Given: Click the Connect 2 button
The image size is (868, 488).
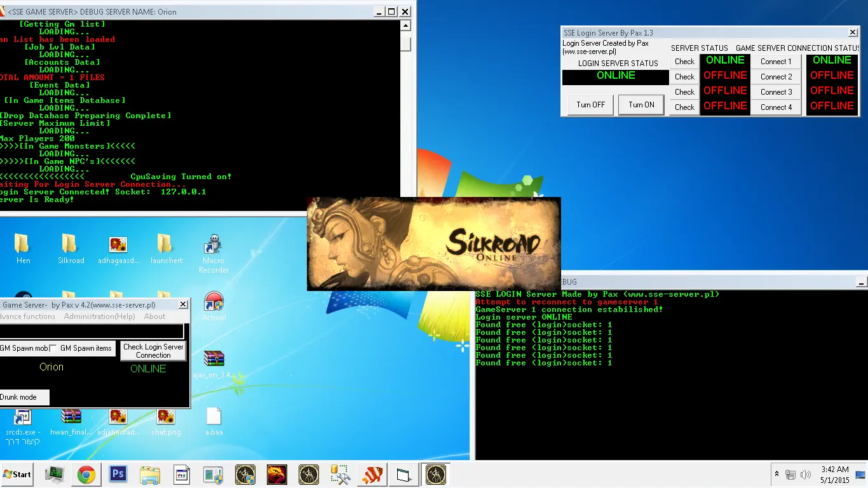Looking at the screenshot, I should [x=776, y=77].
